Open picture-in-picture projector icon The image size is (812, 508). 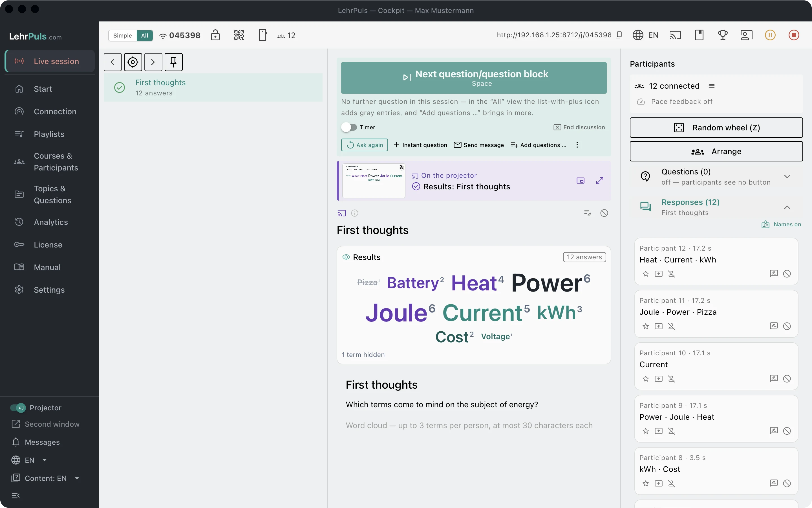click(x=581, y=181)
